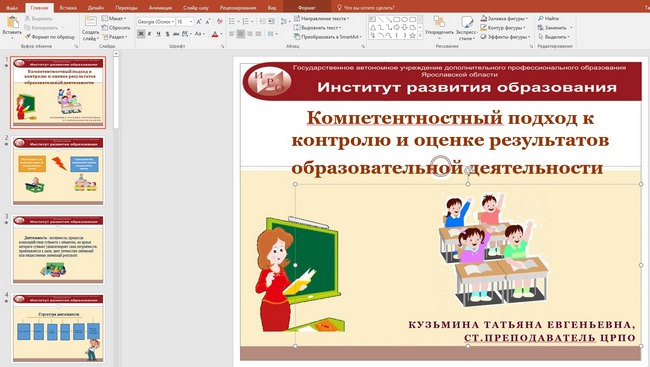Select slide 3 thumbnail in the slide panel
Image resolution: width=650 pixels, height=367 pixels.
point(58,249)
